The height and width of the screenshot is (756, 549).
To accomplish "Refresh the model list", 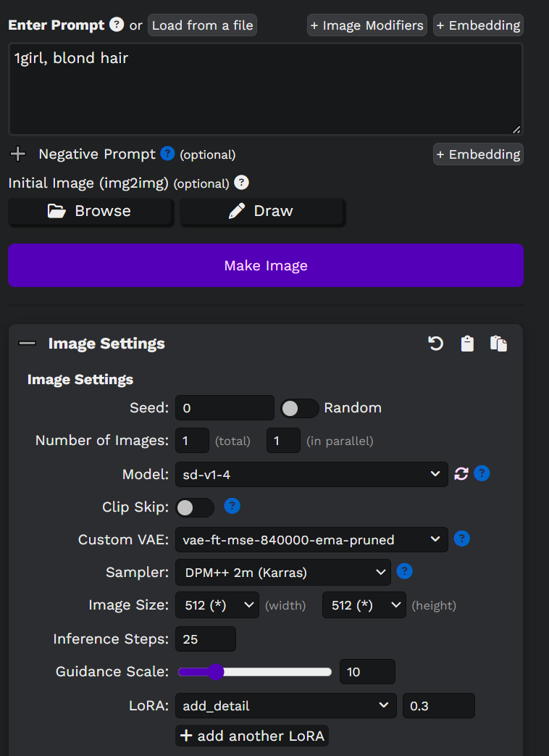I will [462, 473].
